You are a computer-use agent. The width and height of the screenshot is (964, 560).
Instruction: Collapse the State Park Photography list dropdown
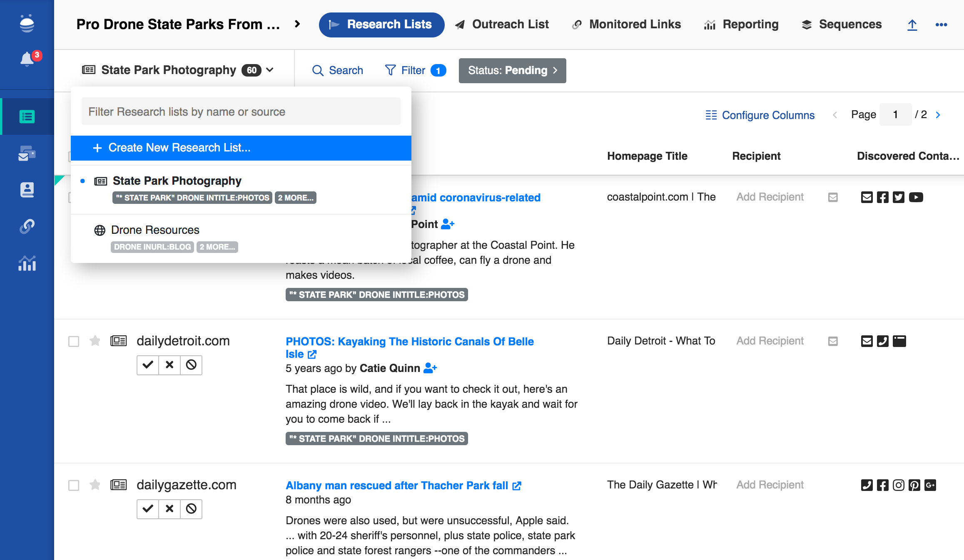[270, 70]
